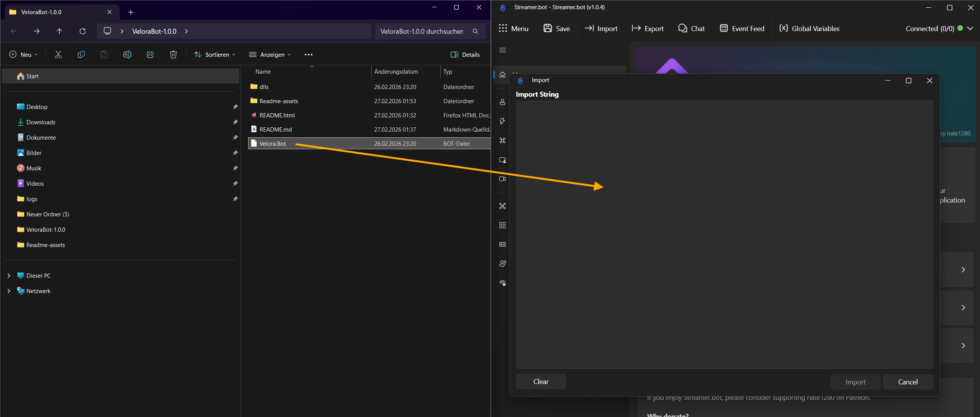Viewport: 980px width, 417px height.
Task: Open the Connected status dropdown arrow
Action: [x=970, y=28]
